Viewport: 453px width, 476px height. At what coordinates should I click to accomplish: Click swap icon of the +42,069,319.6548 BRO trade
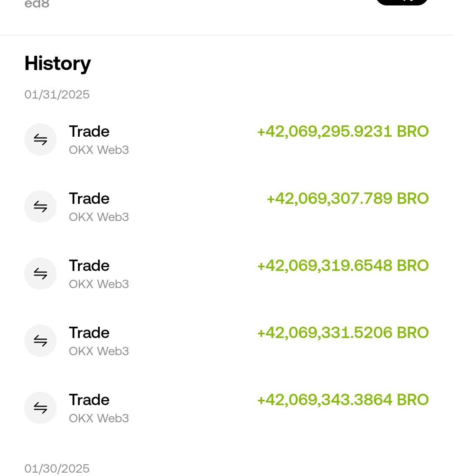[x=40, y=274]
